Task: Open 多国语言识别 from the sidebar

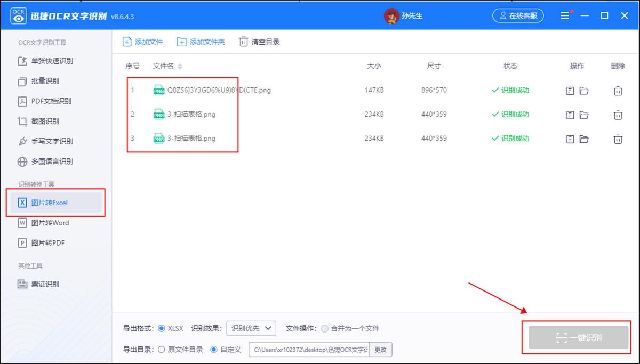Action: click(51, 161)
